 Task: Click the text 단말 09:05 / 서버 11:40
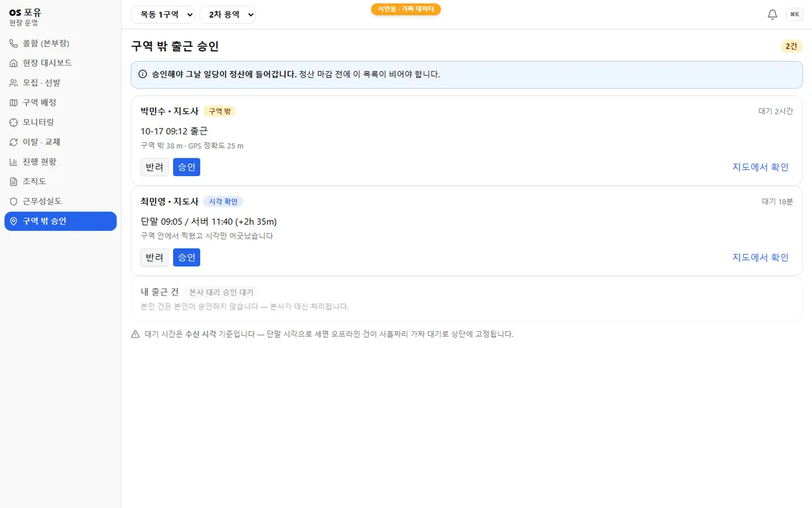tap(187, 221)
